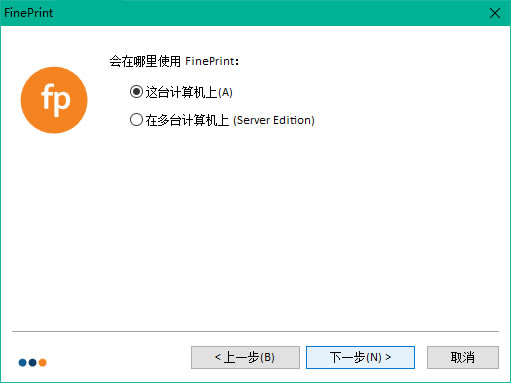The height and width of the screenshot is (383, 511).
Task: Click the 会在哪里使用 FinePrint: heading text
Action: pyautogui.click(x=174, y=61)
